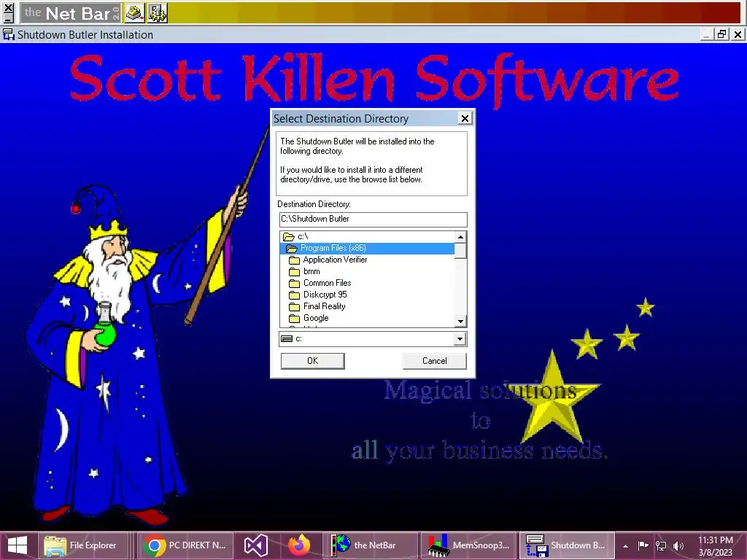Close the Select Destination Directory dialog

point(465,118)
